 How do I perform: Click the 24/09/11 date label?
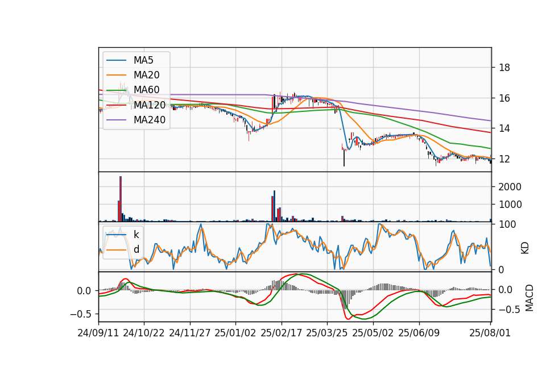tap(98, 333)
